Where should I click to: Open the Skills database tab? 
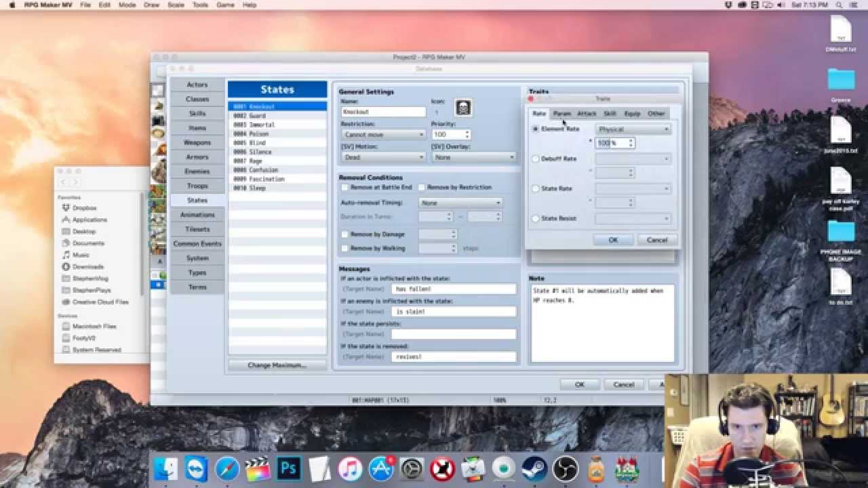click(x=197, y=113)
